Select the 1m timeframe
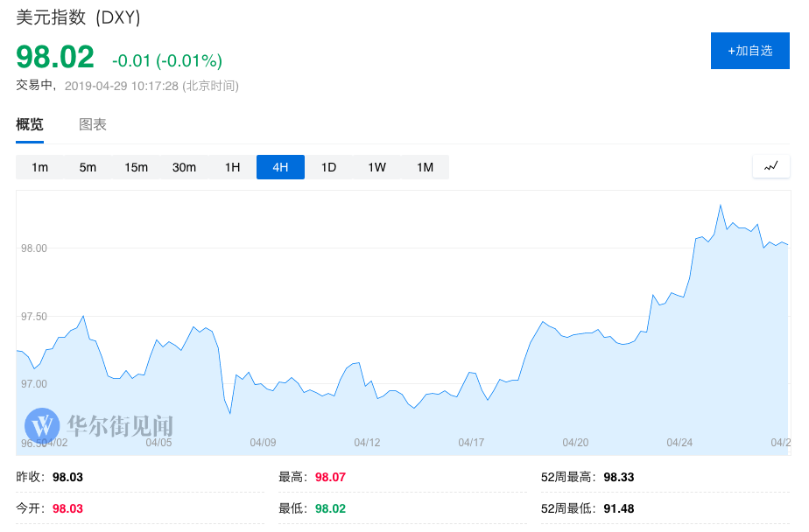 pos(39,167)
